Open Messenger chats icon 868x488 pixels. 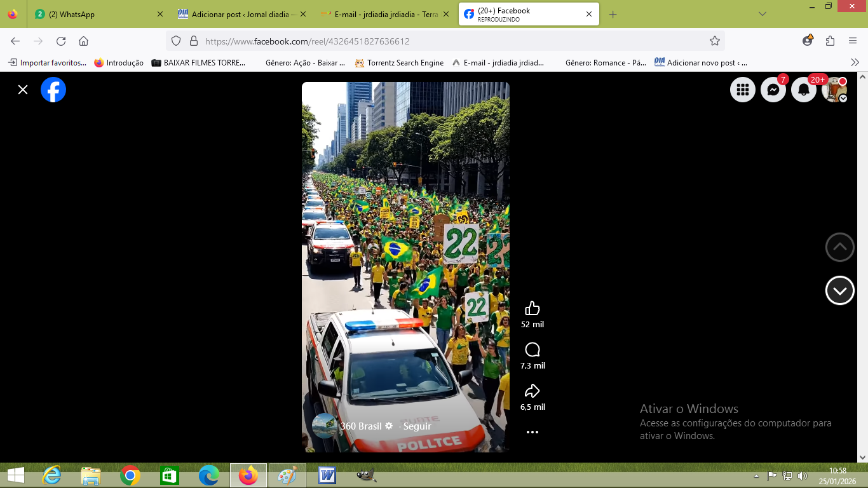click(x=773, y=90)
